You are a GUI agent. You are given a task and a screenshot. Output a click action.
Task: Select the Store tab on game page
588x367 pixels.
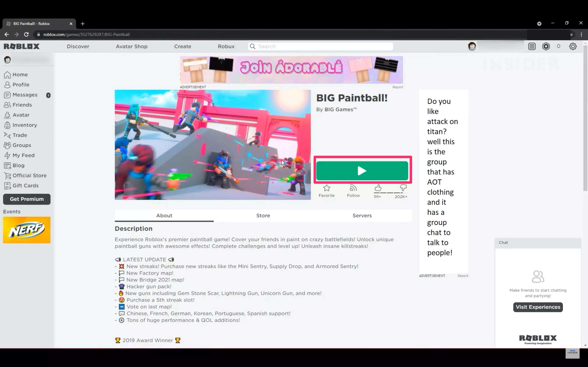[x=263, y=215]
